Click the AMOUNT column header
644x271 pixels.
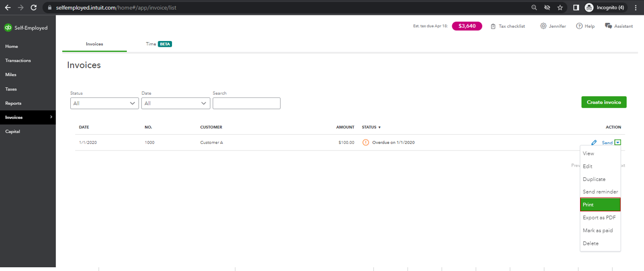345,127
